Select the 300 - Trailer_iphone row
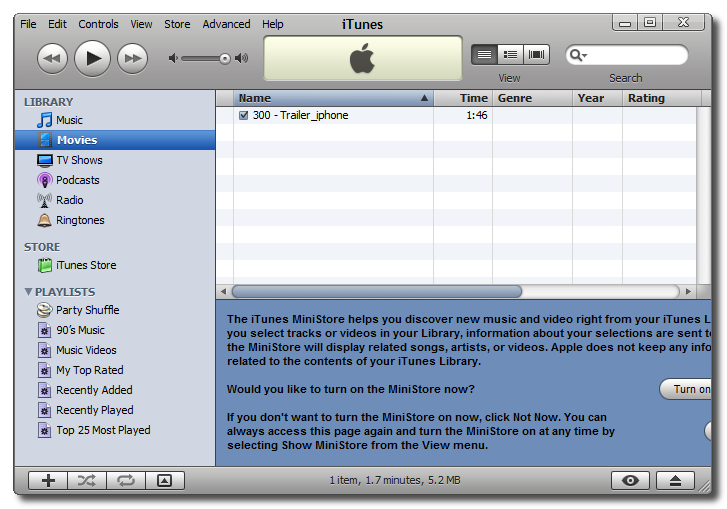 coord(457,115)
